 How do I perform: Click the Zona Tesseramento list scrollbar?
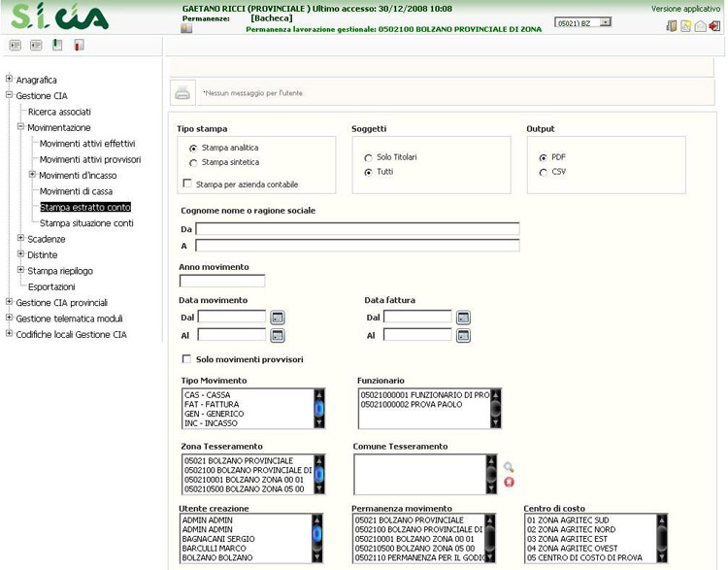click(319, 475)
